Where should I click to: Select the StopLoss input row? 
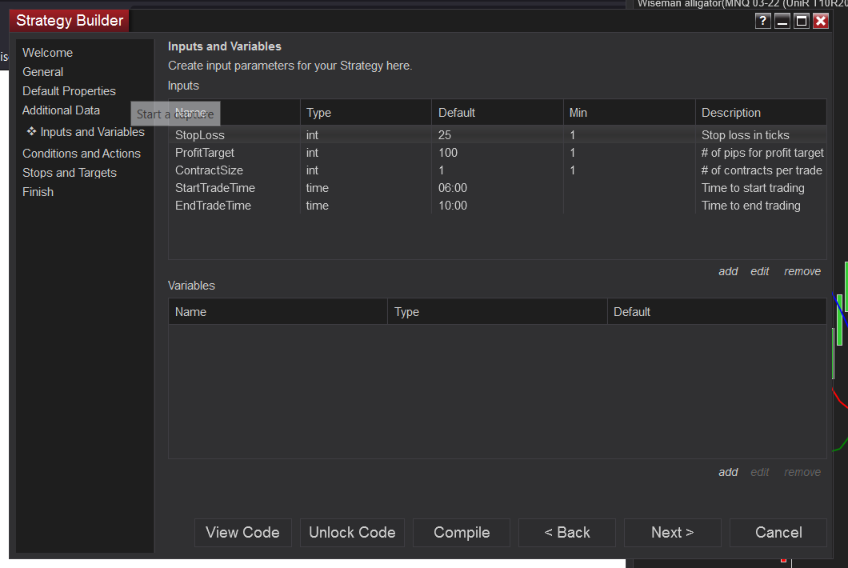click(199, 135)
